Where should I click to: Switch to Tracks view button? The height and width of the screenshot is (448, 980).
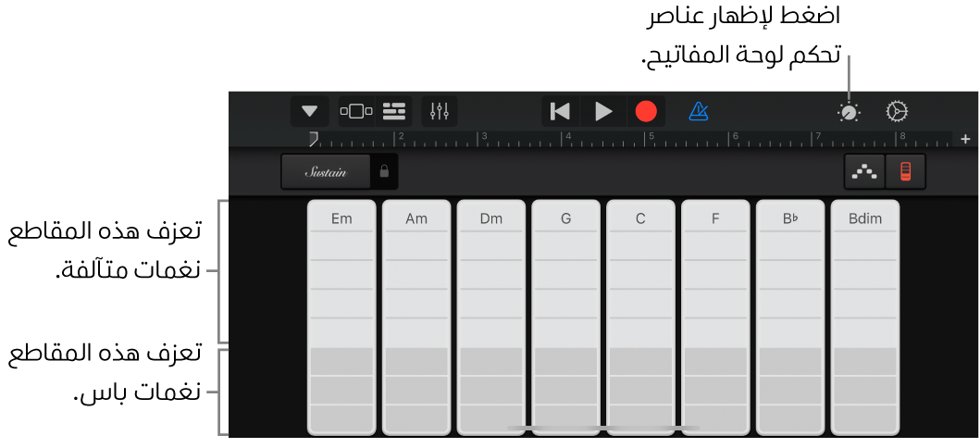tap(394, 111)
